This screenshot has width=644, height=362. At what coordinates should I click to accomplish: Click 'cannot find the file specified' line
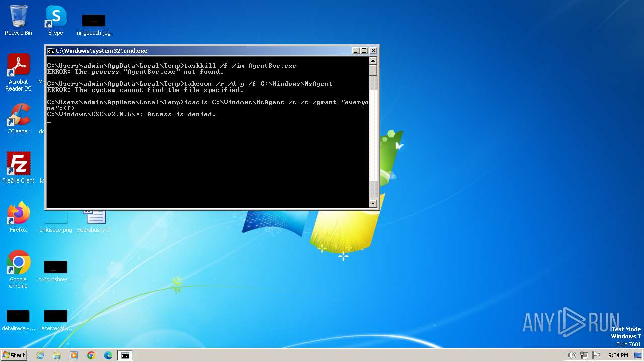pos(145,90)
